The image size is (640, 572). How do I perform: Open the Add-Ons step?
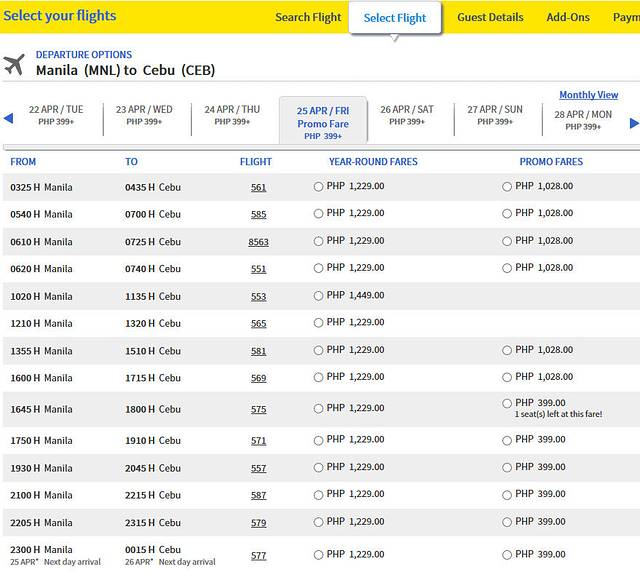tap(568, 17)
